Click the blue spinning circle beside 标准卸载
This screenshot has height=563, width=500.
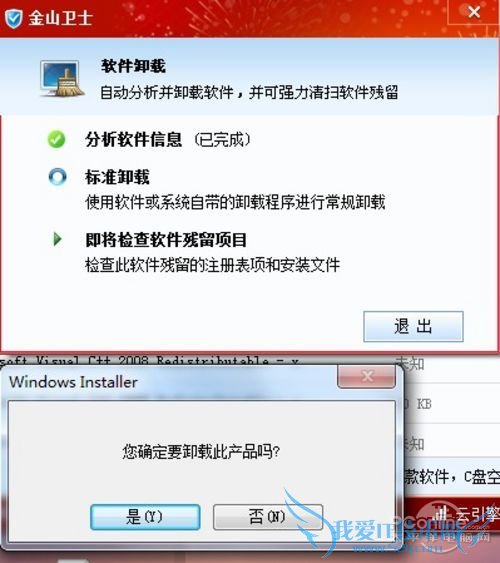tap(57, 177)
